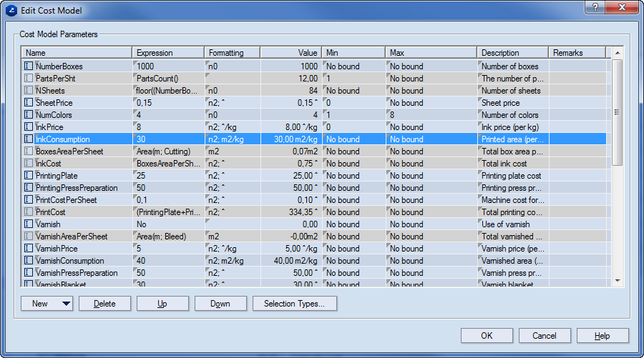Viewport: 644px width, 358px height.
Task: Select the icon next to PrintCost
Action: pyautogui.click(x=29, y=212)
